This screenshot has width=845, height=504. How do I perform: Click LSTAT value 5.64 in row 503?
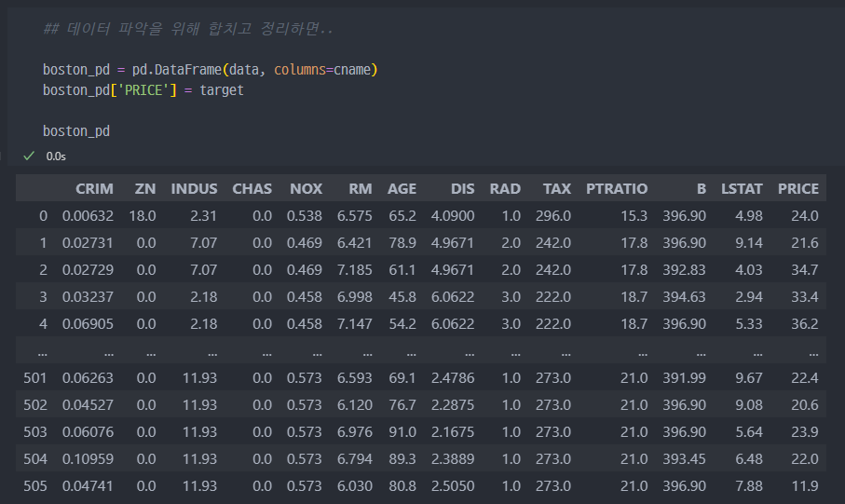pyautogui.click(x=749, y=431)
